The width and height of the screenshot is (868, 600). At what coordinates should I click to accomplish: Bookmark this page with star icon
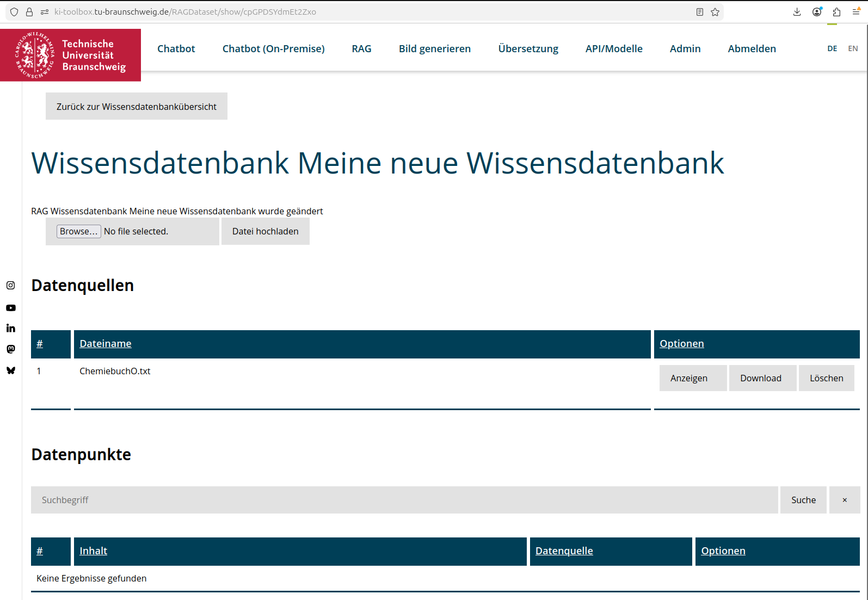coord(715,12)
